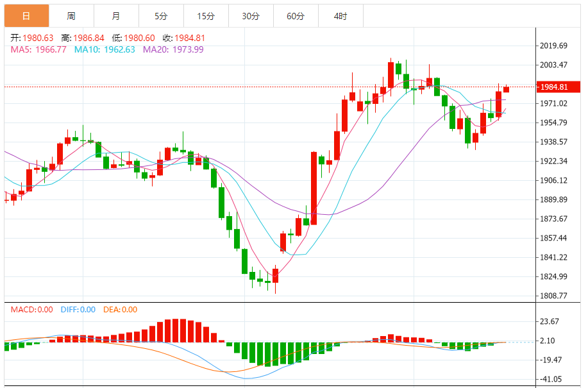Click the 1954.79 price axis label
Screen dimensions: 588x388
pyautogui.click(x=553, y=122)
